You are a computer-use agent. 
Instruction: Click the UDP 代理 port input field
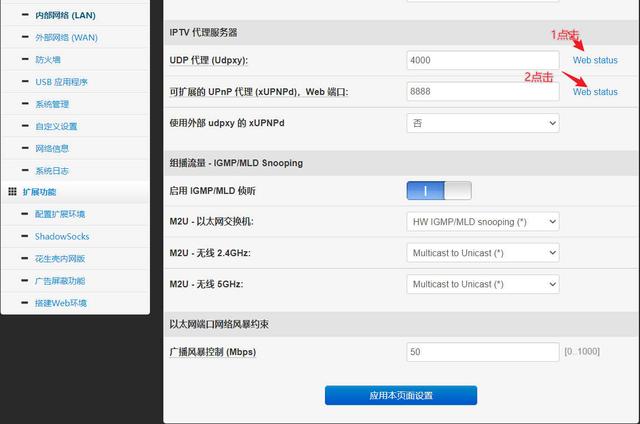[483, 60]
